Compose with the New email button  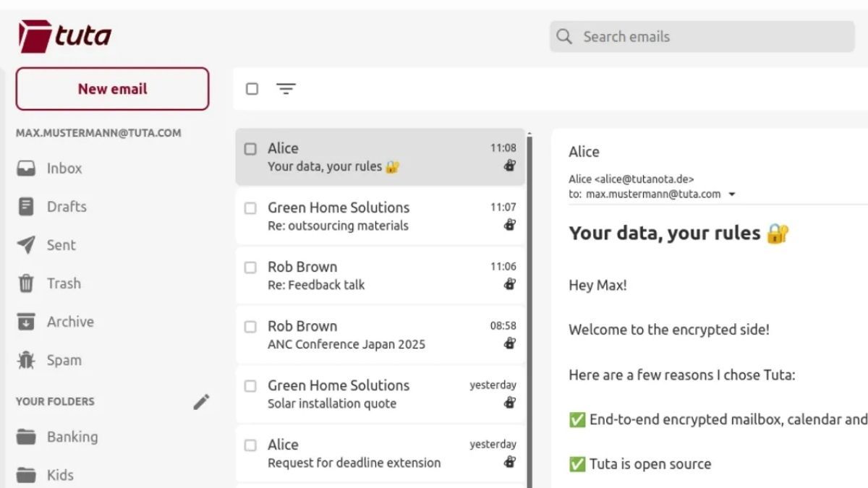click(112, 89)
